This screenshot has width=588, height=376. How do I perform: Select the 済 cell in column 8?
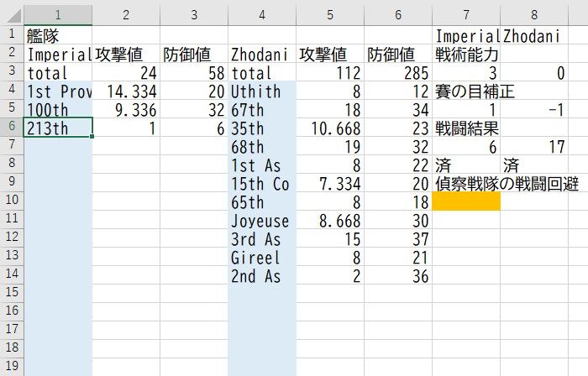(x=534, y=164)
